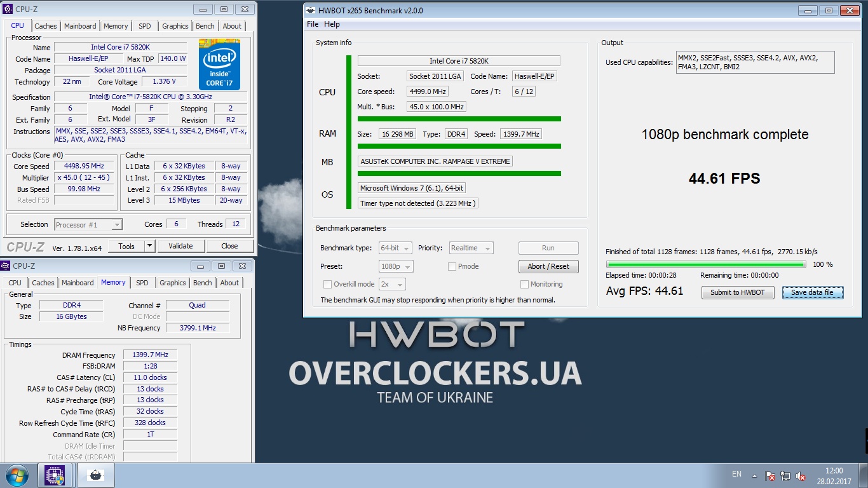Image resolution: width=868 pixels, height=488 pixels.
Task: Click Submit to HWBOT button
Action: pyautogui.click(x=738, y=292)
